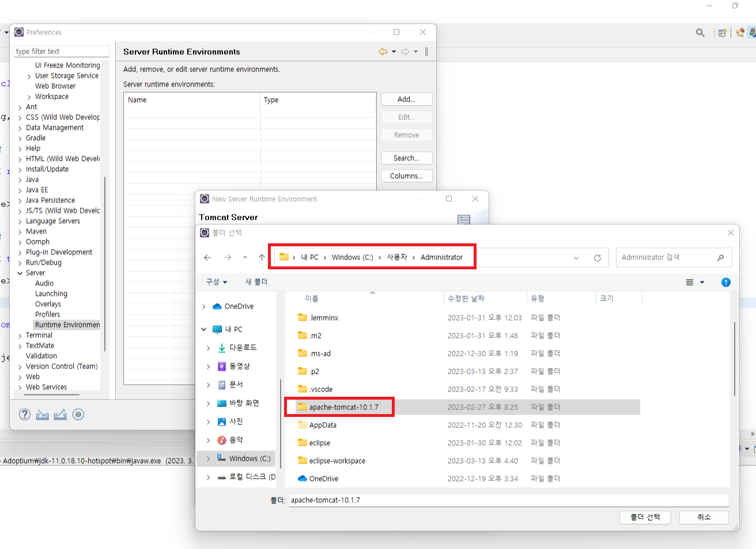Click Windows (C:) in the address breadcrumb
756x549 pixels.
352,257
